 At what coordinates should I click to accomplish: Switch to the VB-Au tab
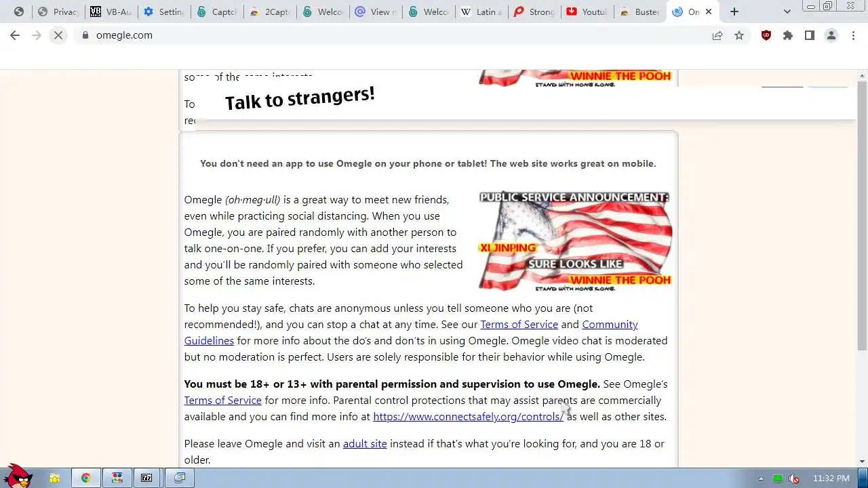tap(111, 12)
